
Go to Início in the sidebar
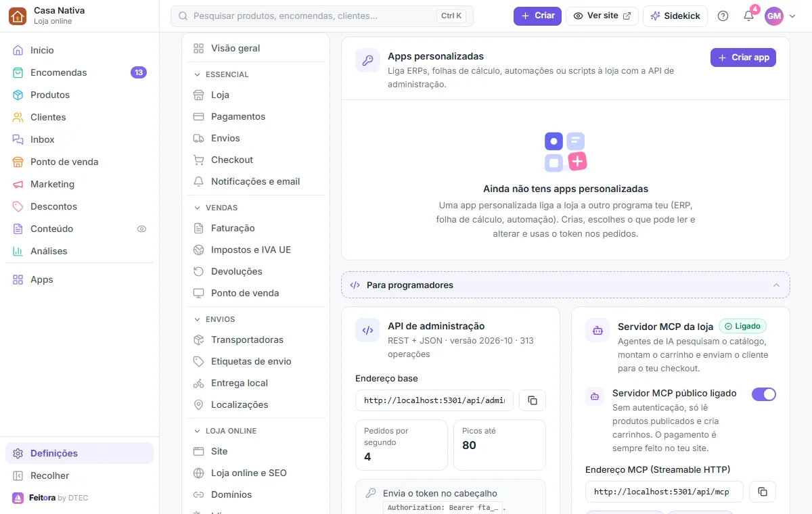(x=80, y=50)
